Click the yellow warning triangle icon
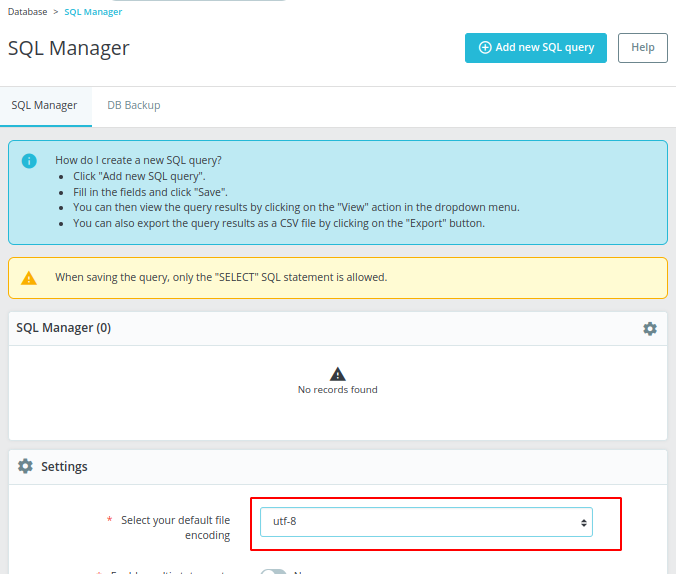The image size is (676, 574). click(x=29, y=278)
